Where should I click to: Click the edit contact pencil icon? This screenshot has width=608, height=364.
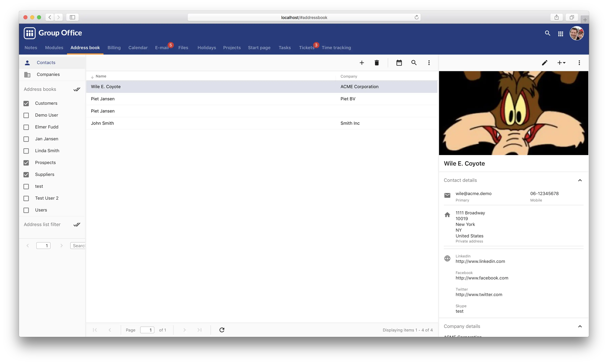coord(544,62)
